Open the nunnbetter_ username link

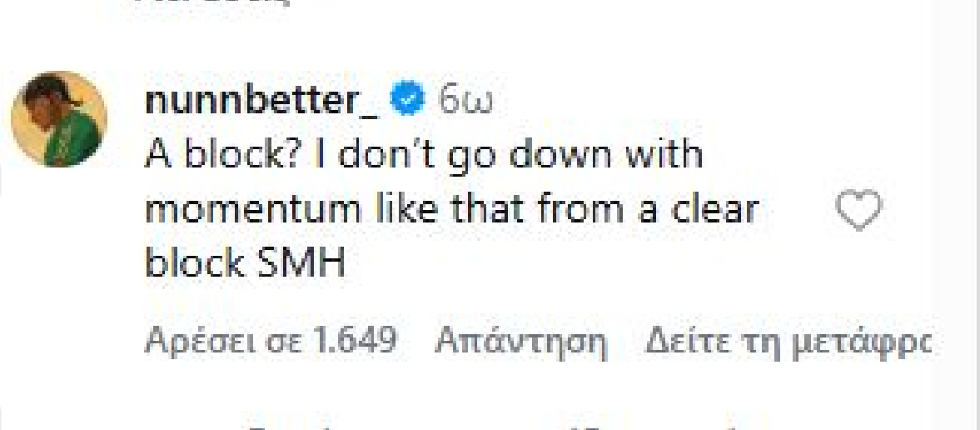[261, 102]
